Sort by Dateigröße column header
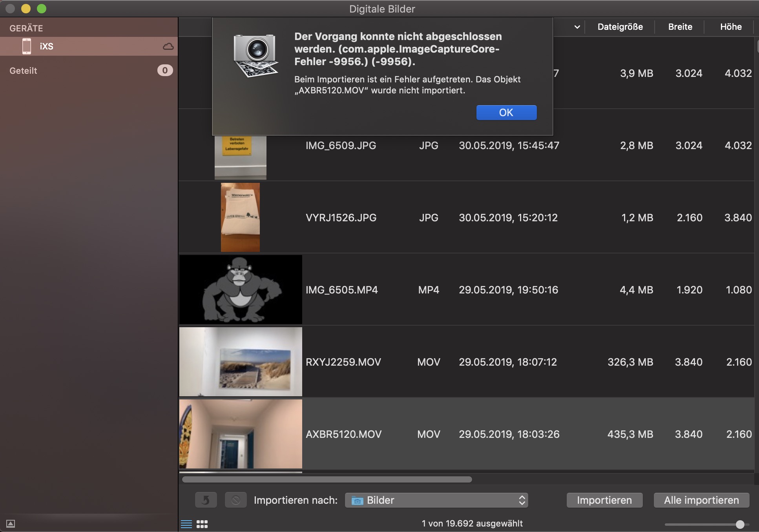The width and height of the screenshot is (759, 532). (x=620, y=27)
